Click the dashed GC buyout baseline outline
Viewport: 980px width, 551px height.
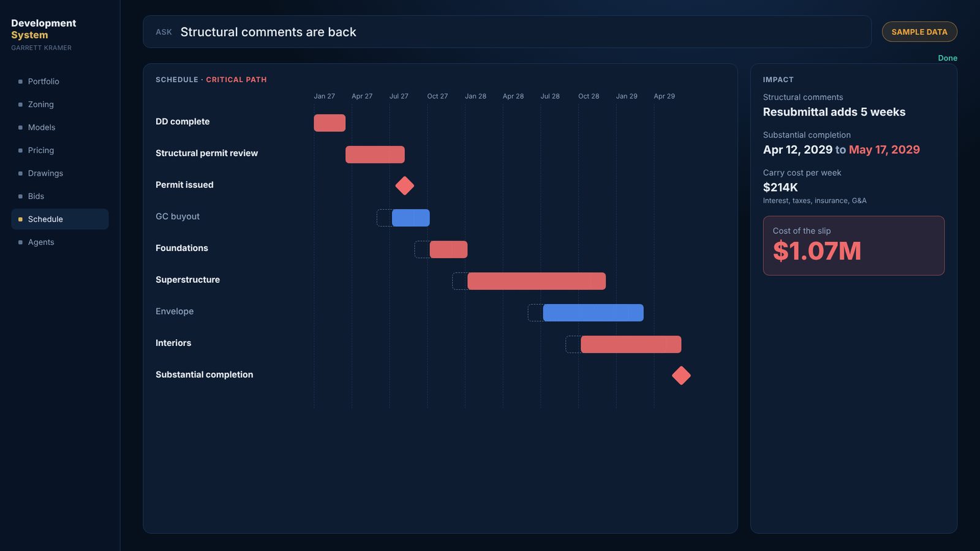[x=384, y=218]
